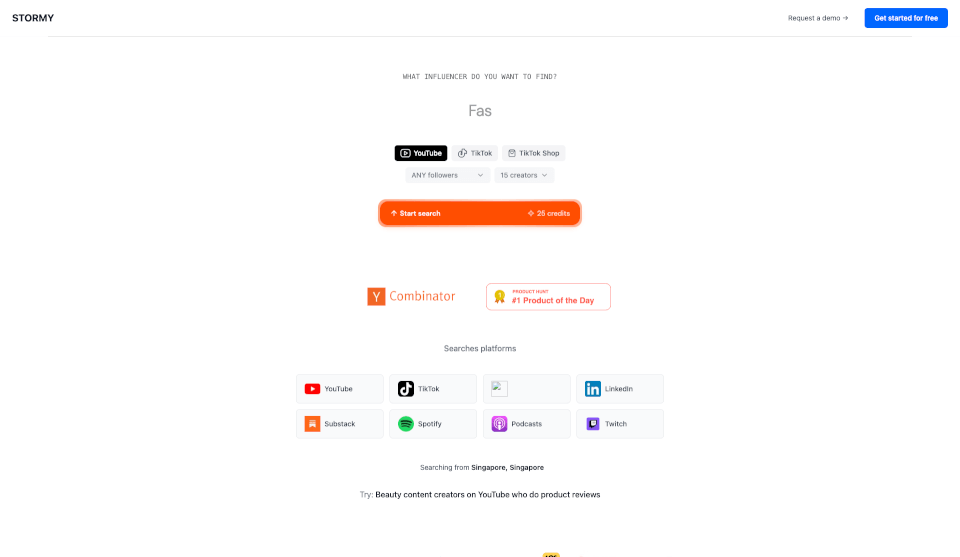
Task: Click the Twitch logo icon
Action: point(593,424)
